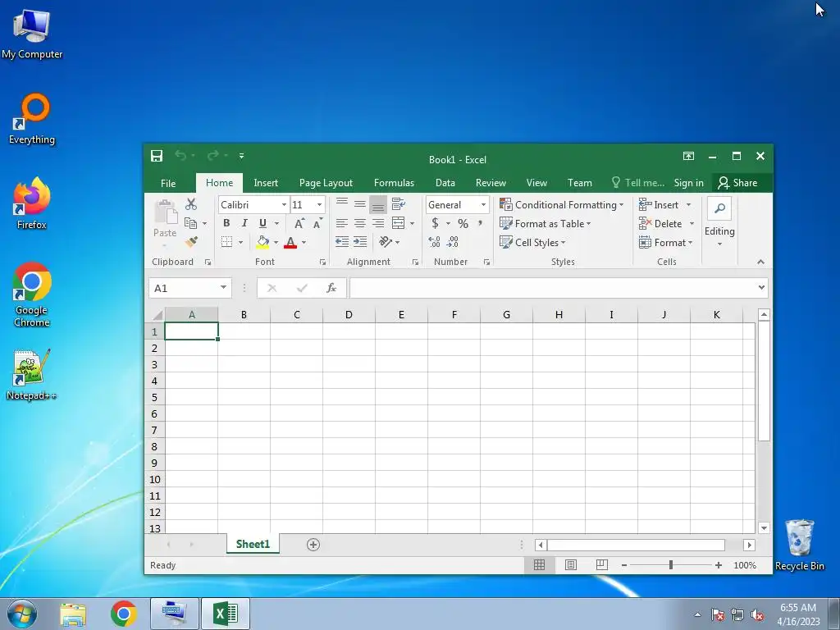The width and height of the screenshot is (840, 630).
Task: Open the Editing group button
Action: click(719, 223)
